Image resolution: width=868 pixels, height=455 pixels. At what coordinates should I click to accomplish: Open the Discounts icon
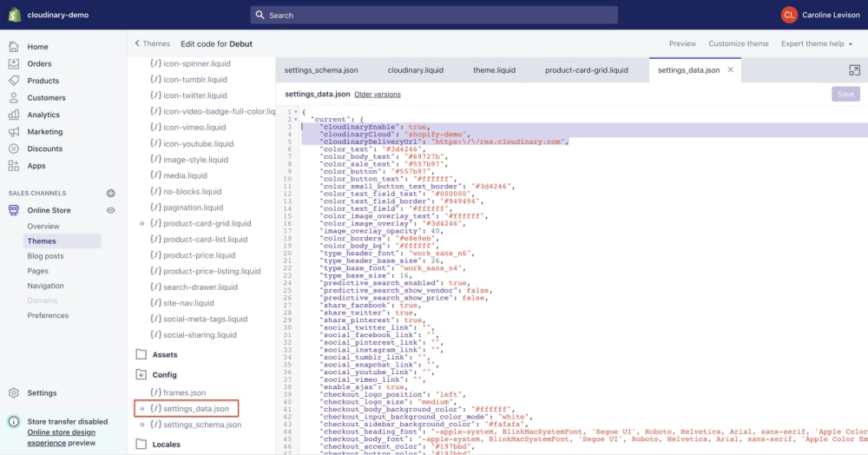14,148
